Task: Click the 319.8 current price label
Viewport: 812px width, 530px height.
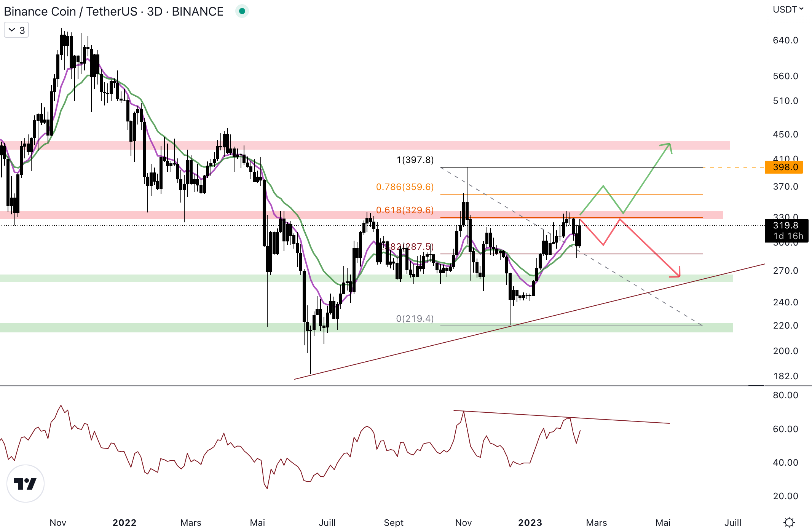Action: pyautogui.click(x=786, y=225)
